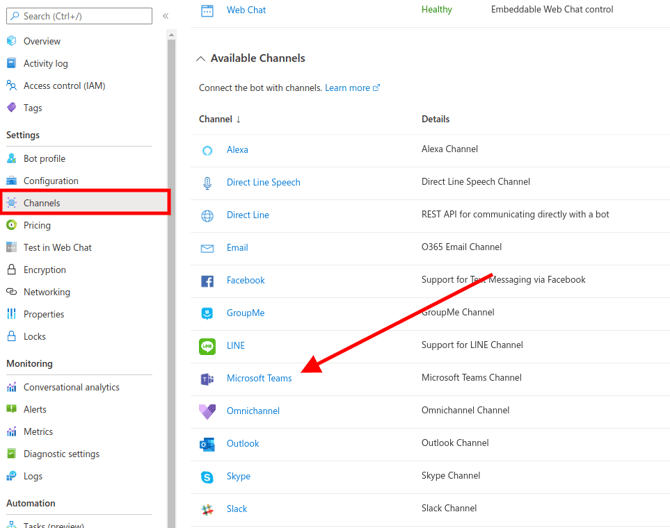Screen dimensions: 670x528
Task: Open the Microsoft Teams channel link
Action: coord(259,379)
